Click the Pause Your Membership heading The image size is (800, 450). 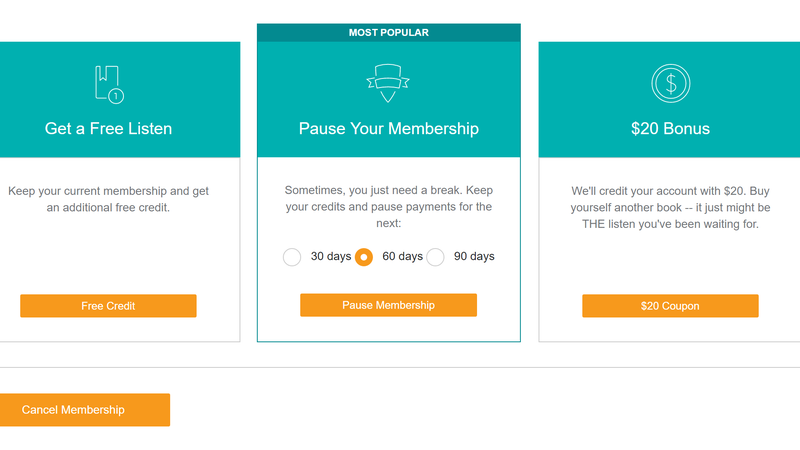tap(389, 128)
